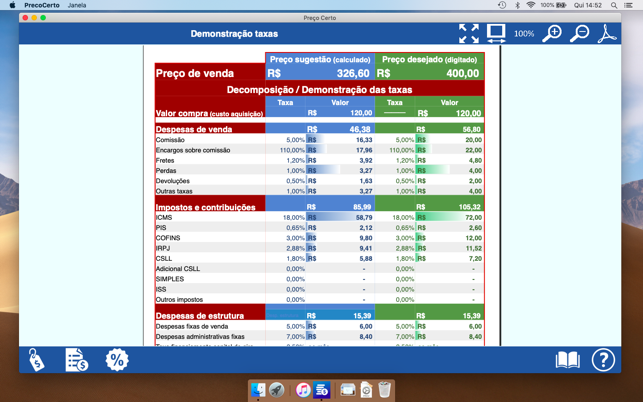Image resolution: width=643 pixels, height=402 pixels.
Task: Click the Devoluções row label
Action: click(x=173, y=181)
